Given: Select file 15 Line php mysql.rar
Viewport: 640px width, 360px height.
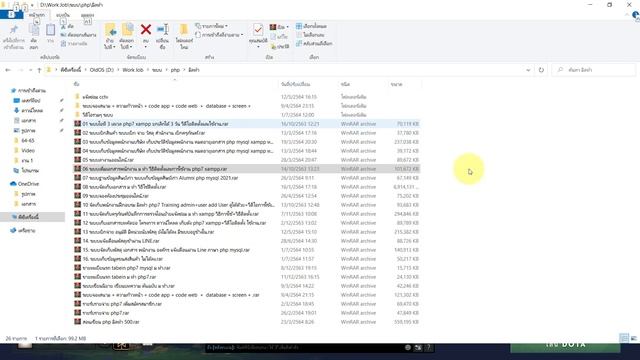Looking at the screenshot, I should tap(247, 249).
